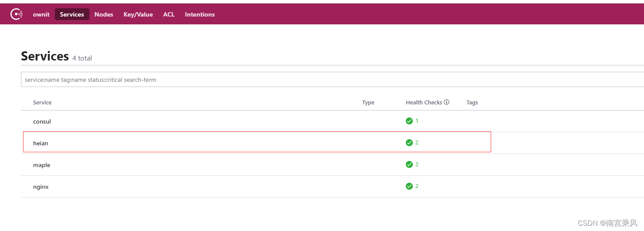Screen dimensions: 644x231
Task: Open the heian service entry
Action: click(x=40, y=143)
